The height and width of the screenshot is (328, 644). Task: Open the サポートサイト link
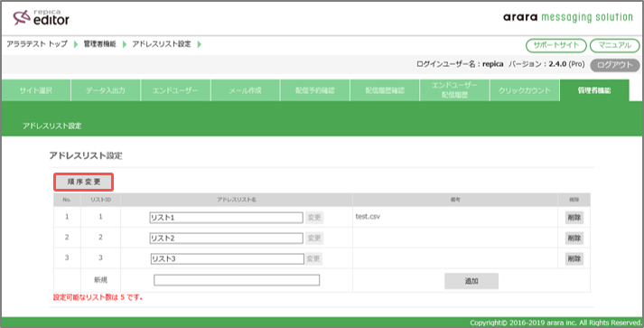tap(556, 45)
